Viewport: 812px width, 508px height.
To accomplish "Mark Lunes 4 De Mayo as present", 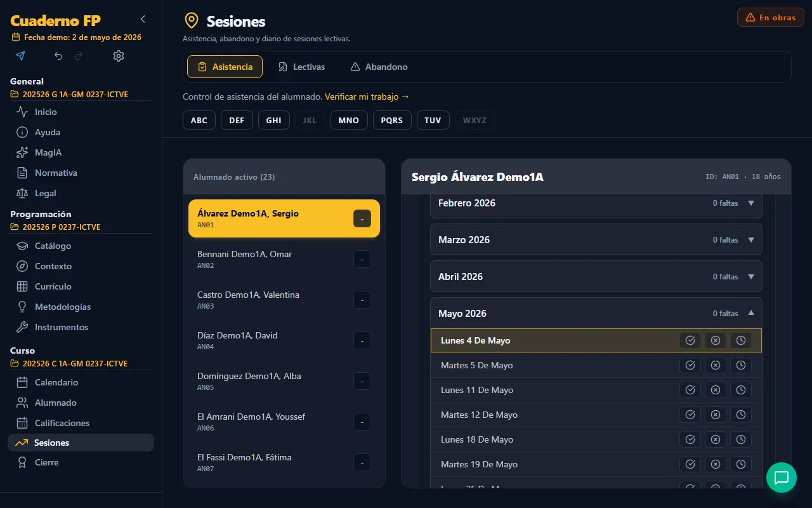I will pyautogui.click(x=690, y=340).
